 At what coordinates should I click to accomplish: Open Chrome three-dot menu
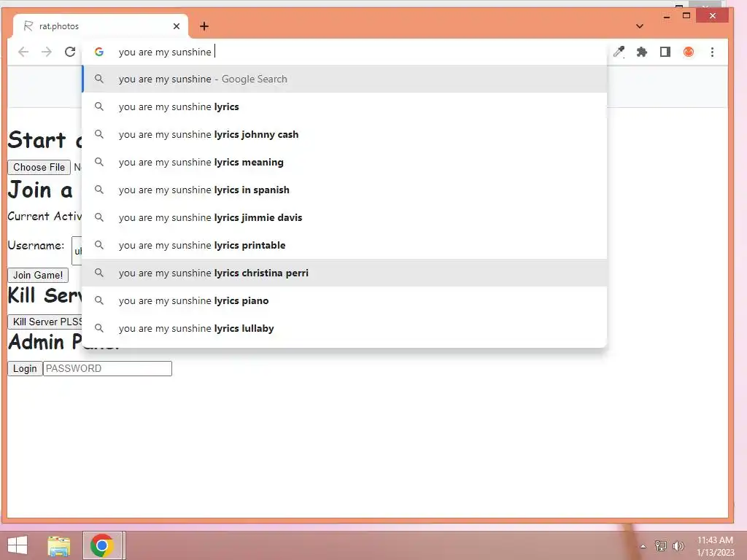coord(712,52)
